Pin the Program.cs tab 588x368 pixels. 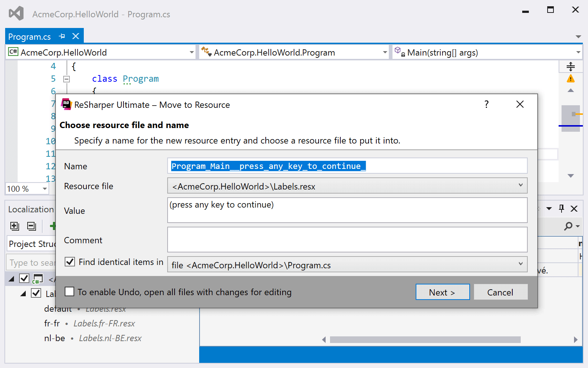pyautogui.click(x=62, y=36)
